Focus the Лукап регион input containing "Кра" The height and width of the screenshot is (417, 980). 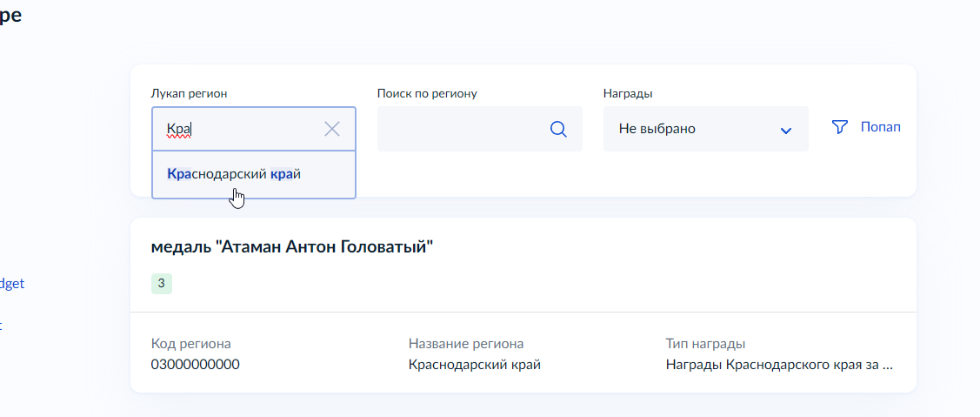point(235,129)
